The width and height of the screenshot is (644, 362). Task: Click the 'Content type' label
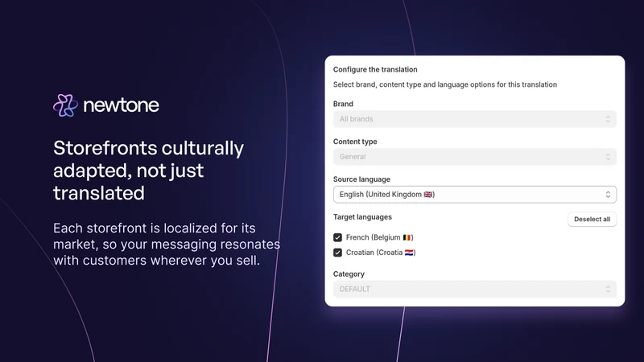tap(355, 142)
